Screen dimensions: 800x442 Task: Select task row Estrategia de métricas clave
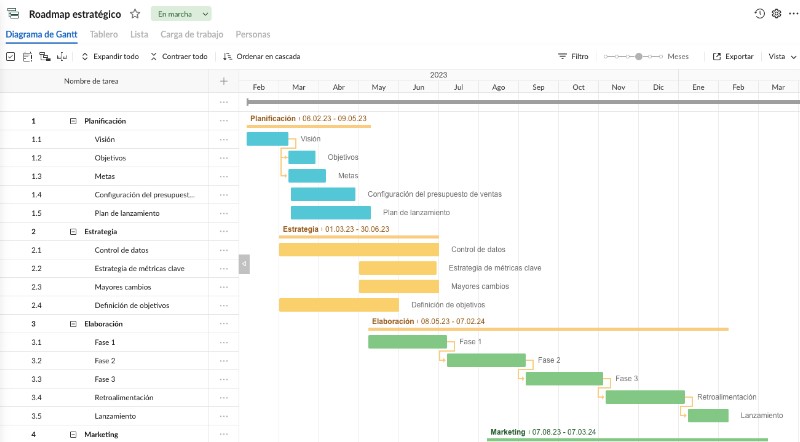(119, 268)
